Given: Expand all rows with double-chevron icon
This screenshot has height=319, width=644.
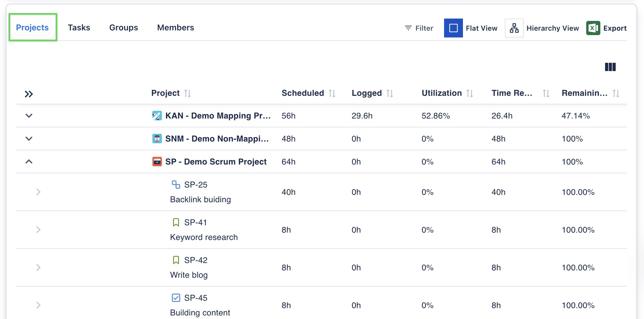Looking at the screenshot, I should (x=29, y=94).
